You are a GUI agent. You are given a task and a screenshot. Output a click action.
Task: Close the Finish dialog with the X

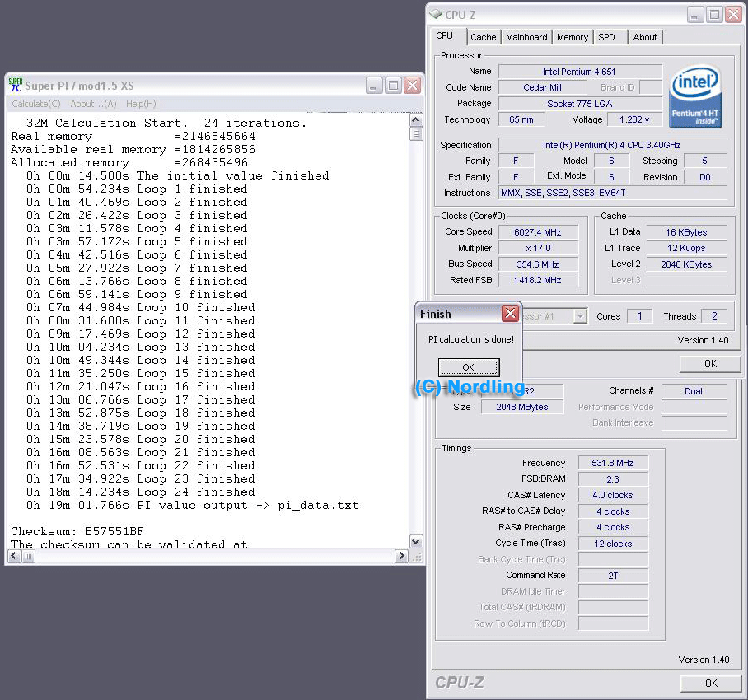pyautogui.click(x=510, y=313)
